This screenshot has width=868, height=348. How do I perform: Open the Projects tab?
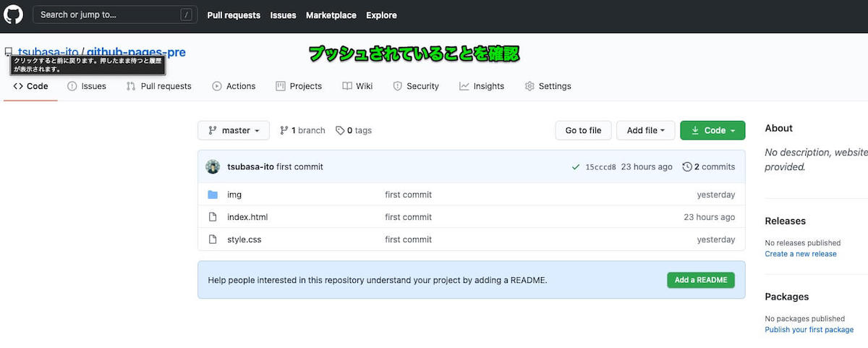(x=299, y=86)
